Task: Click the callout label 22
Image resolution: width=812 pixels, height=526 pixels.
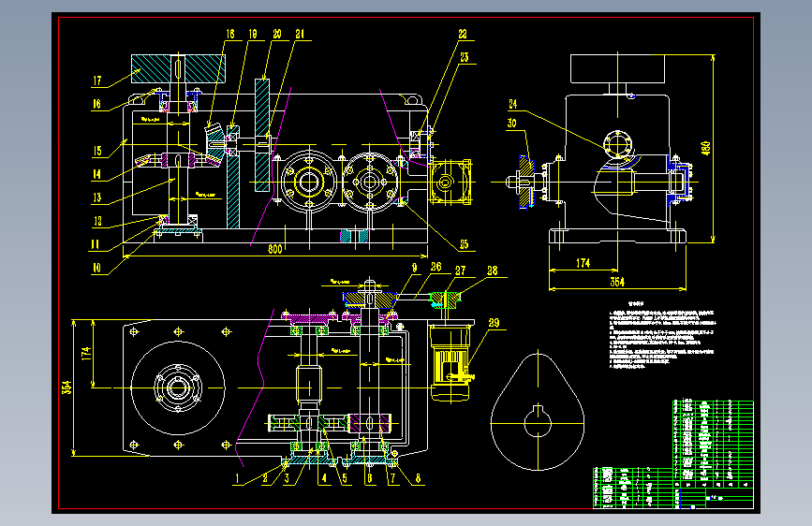Action: [463, 35]
